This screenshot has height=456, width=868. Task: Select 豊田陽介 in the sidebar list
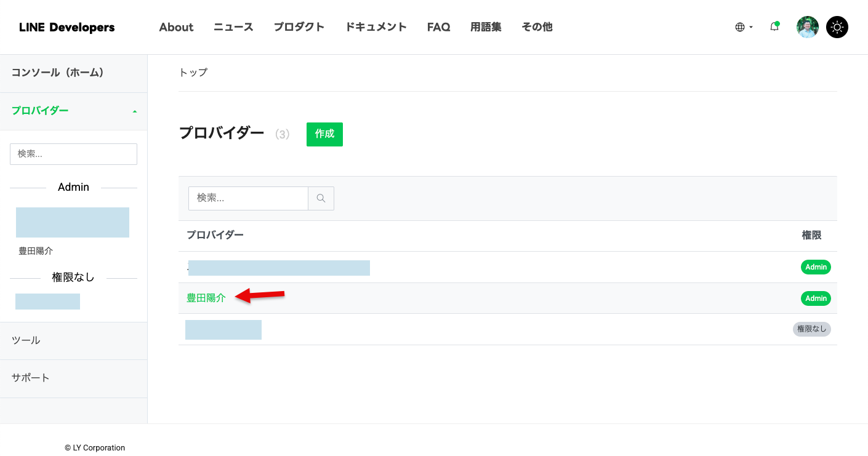[36, 251]
